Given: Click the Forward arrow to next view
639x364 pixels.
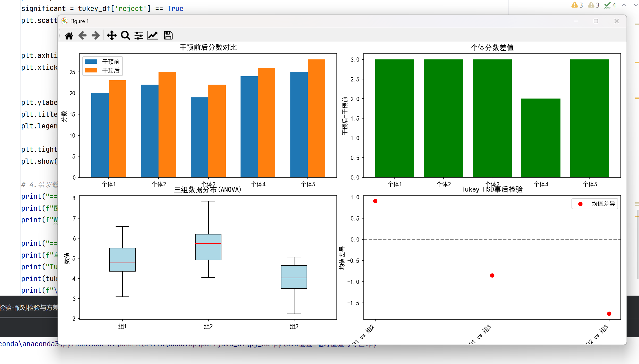Looking at the screenshot, I should [96, 36].
